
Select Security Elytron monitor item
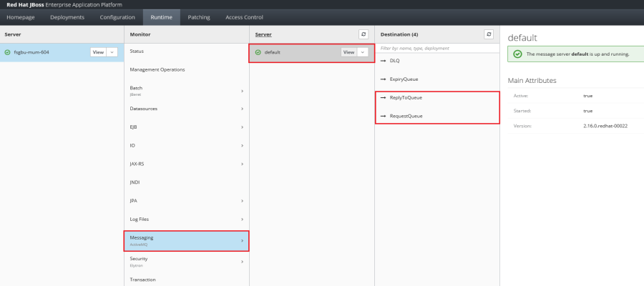tap(187, 262)
